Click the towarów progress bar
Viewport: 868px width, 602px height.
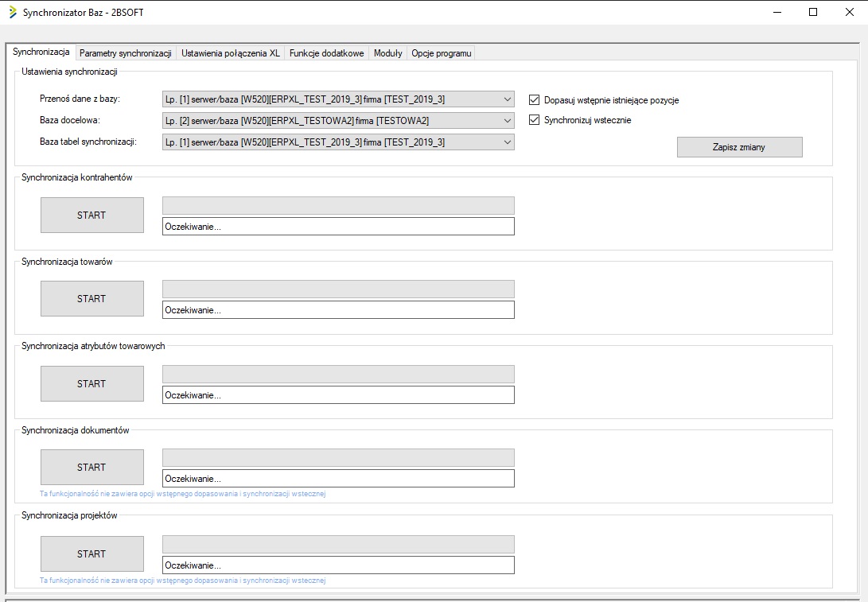click(x=338, y=289)
